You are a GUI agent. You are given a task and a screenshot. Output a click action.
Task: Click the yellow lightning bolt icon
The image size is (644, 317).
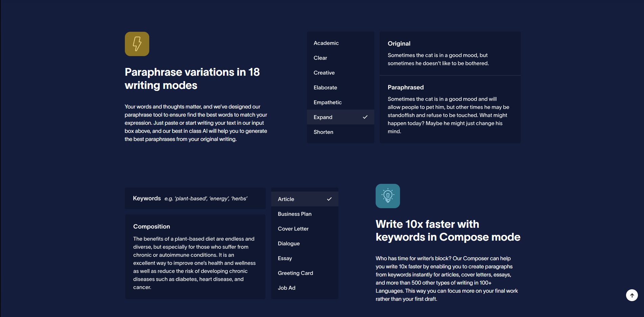point(137,44)
